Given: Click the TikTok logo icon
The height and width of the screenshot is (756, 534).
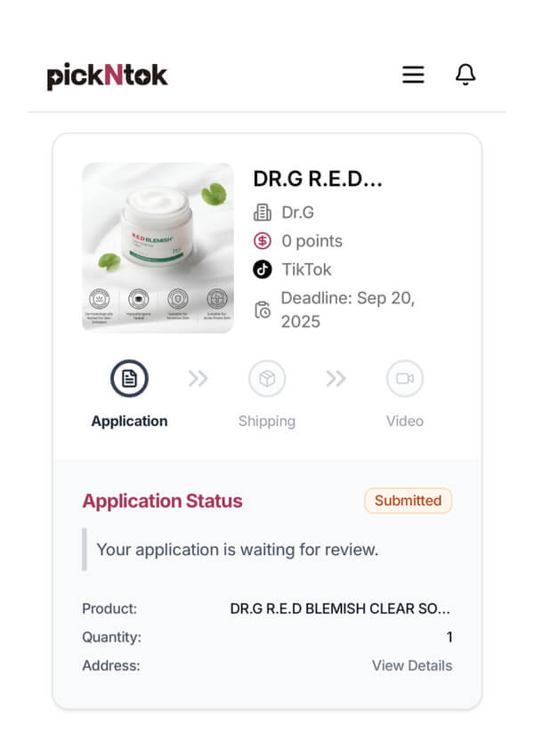Looking at the screenshot, I should (x=263, y=269).
